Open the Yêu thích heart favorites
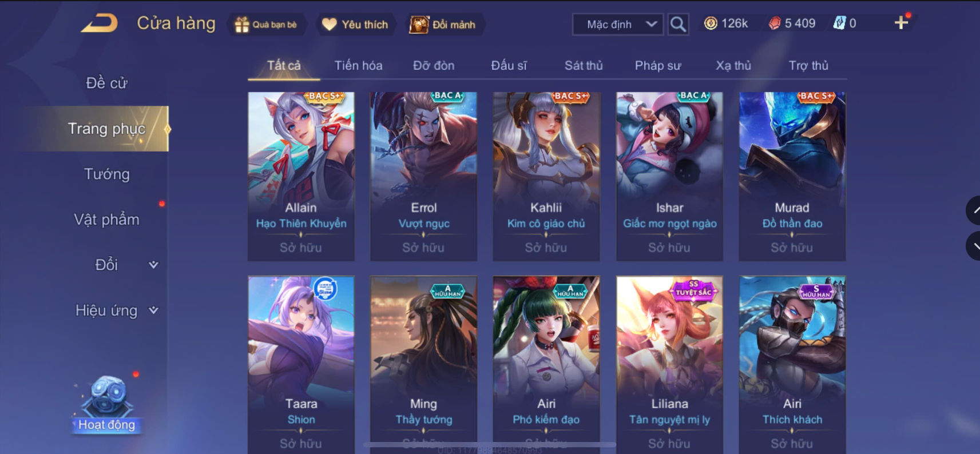 [x=329, y=25]
